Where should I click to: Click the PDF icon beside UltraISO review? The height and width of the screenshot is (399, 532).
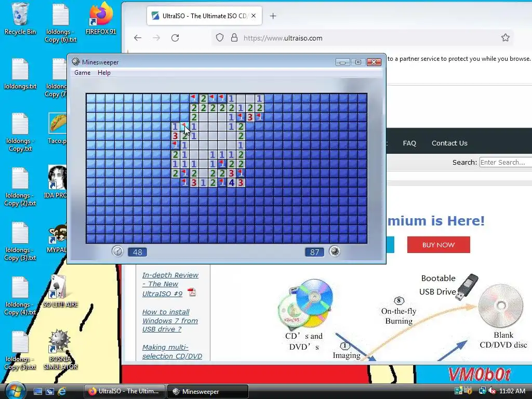(192, 292)
